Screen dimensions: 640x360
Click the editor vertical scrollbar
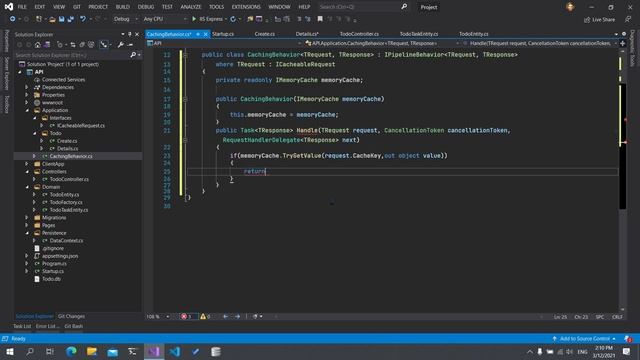point(622,180)
